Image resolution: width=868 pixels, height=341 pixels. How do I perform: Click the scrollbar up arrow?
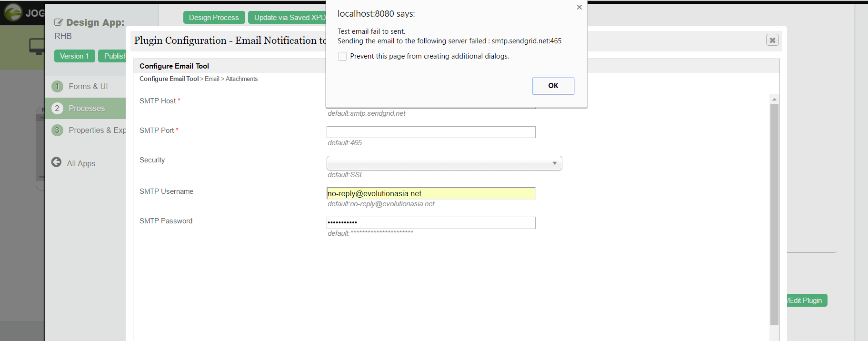pos(774,99)
